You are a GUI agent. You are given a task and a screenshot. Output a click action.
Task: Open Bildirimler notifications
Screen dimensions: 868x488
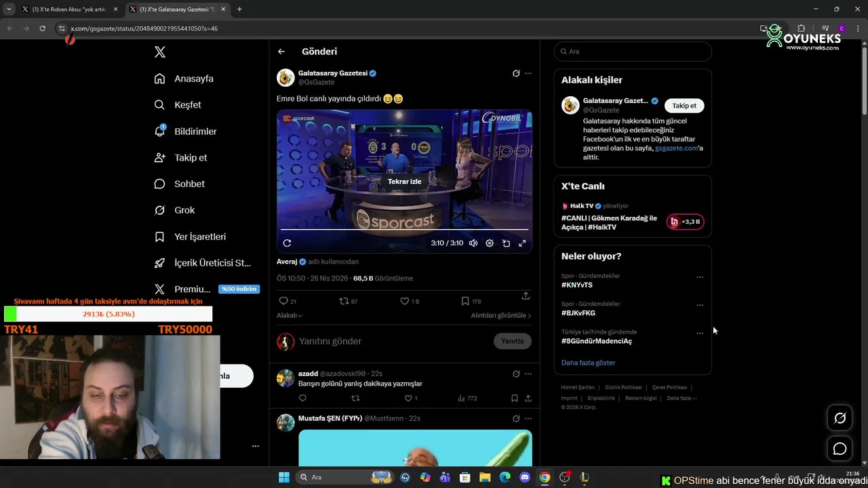point(185,131)
